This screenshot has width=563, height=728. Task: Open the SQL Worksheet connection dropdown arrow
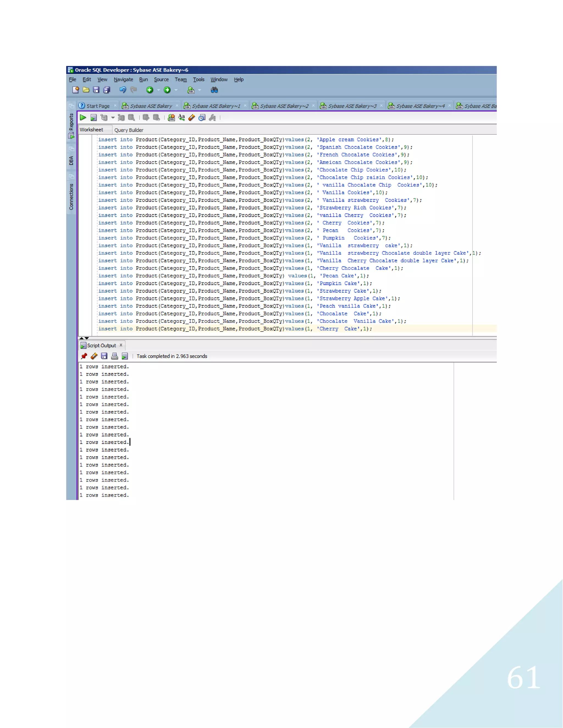[x=200, y=90]
